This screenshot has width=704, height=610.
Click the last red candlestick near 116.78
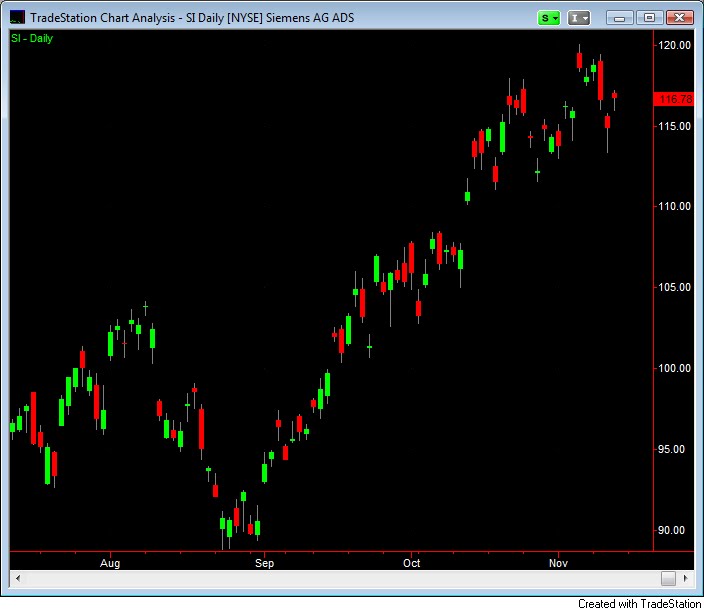click(615, 96)
